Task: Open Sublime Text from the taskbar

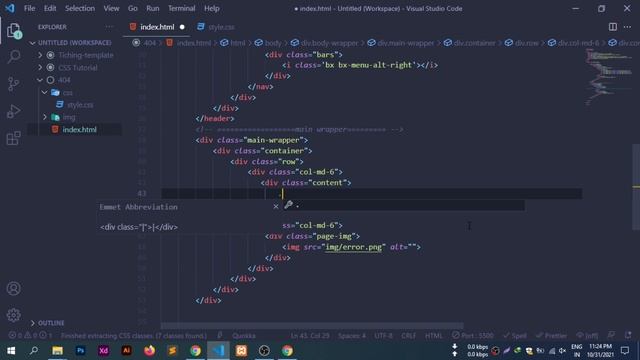Action: pos(172,351)
